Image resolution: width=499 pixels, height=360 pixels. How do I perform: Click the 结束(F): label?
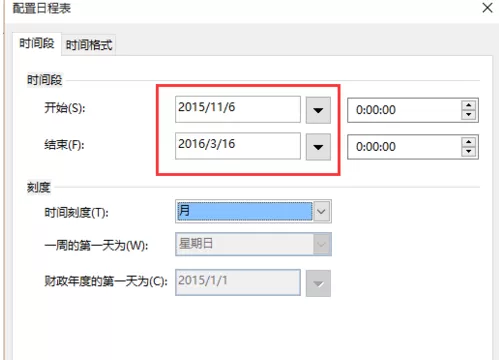(64, 145)
